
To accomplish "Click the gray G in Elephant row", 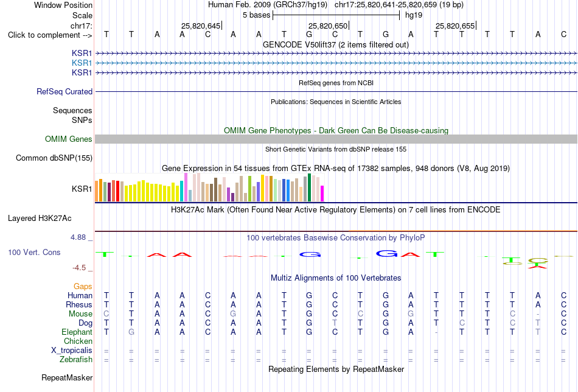I will 131,332.
